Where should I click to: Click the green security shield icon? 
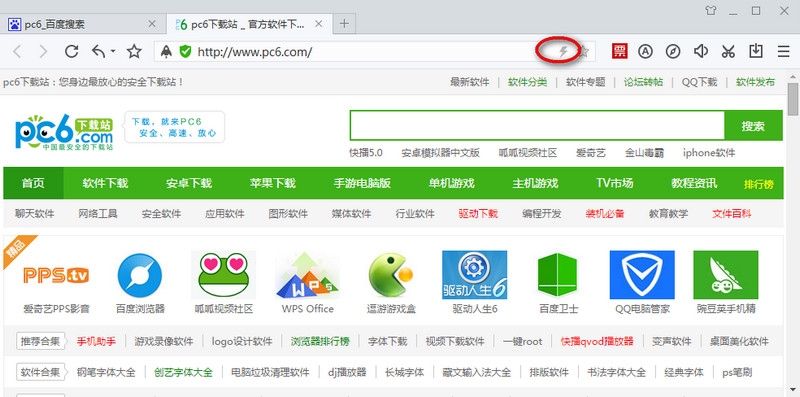pos(185,51)
